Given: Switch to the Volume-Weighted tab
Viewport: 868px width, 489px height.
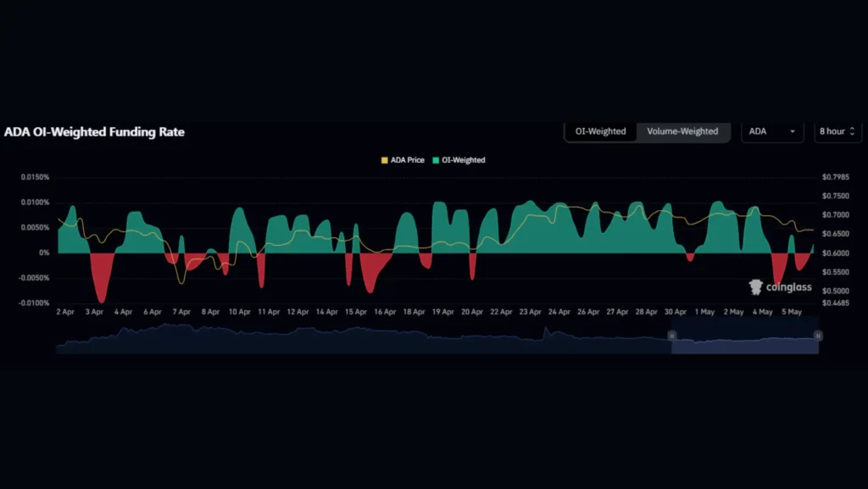Looking at the screenshot, I should click(x=682, y=131).
